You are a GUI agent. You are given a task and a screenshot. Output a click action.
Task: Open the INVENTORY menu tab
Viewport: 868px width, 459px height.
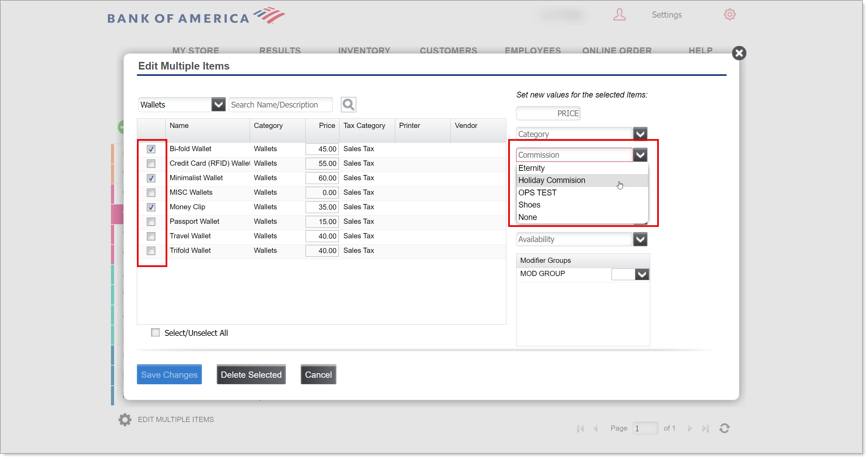coord(365,51)
